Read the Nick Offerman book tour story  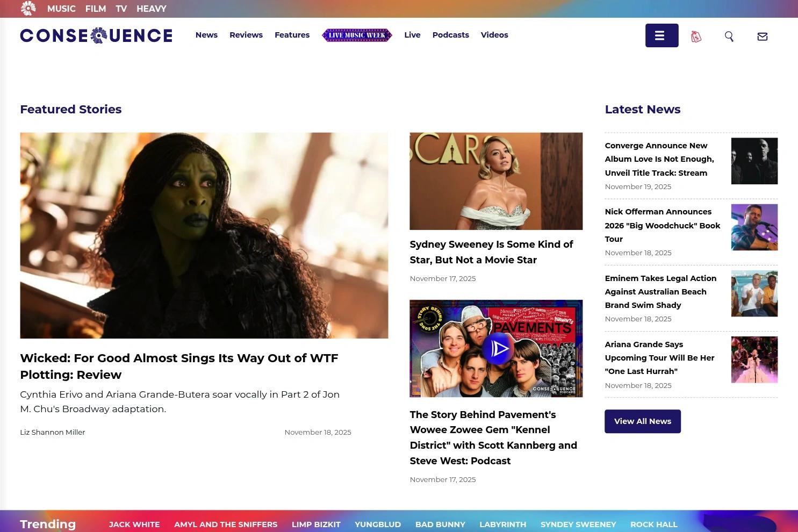(x=663, y=225)
